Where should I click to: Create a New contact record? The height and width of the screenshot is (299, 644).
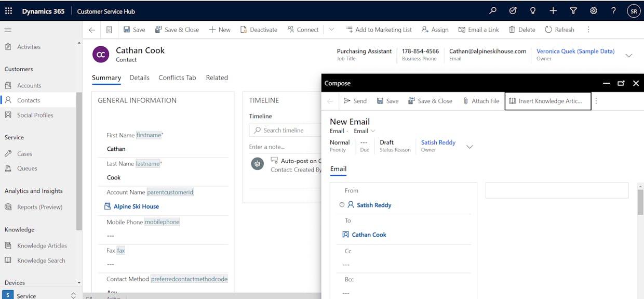coord(220,30)
